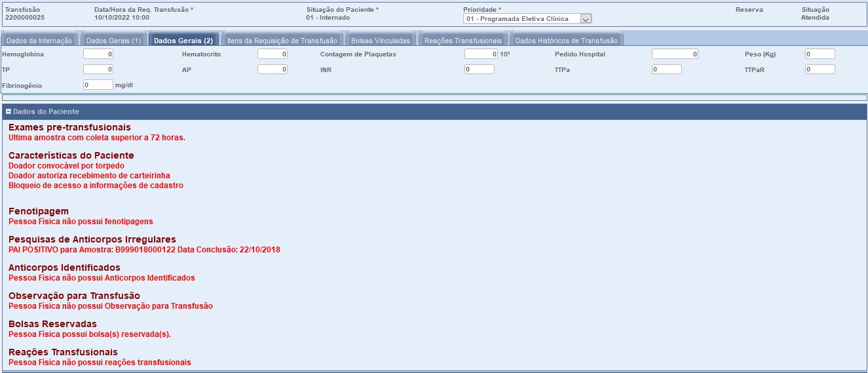Select the Peso (Kg) input field
This screenshot has width=868, height=373.
[x=820, y=54]
